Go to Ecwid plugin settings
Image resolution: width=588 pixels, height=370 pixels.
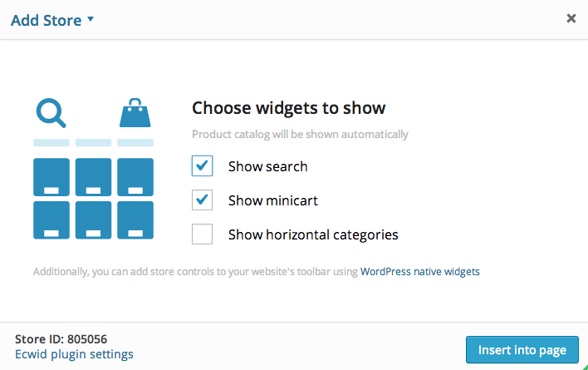[x=74, y=354]
